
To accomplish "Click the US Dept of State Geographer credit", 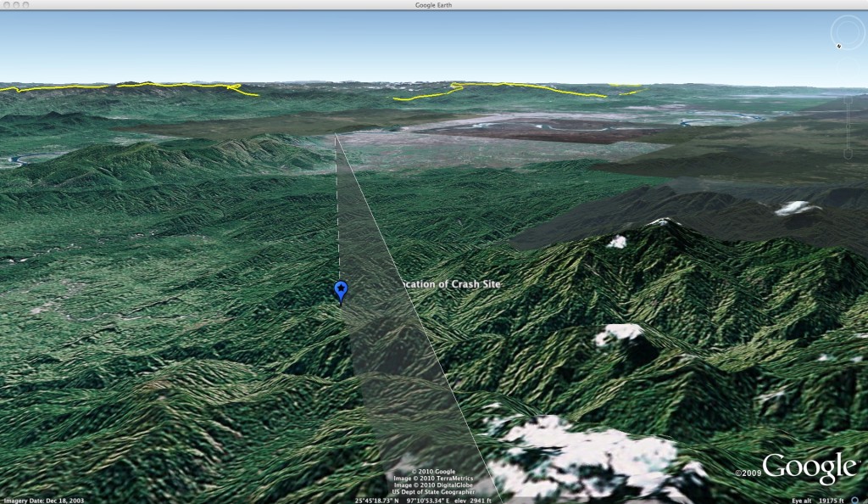I will tap(434, 492).
